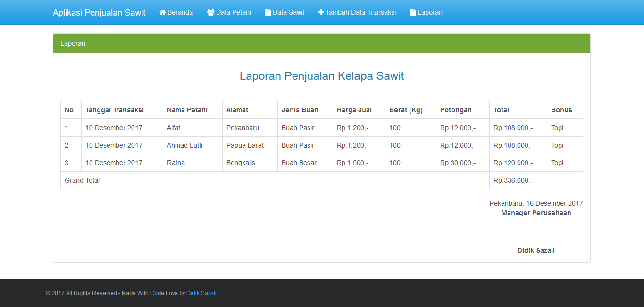Open Beranda using the home icon

(163, 12)
